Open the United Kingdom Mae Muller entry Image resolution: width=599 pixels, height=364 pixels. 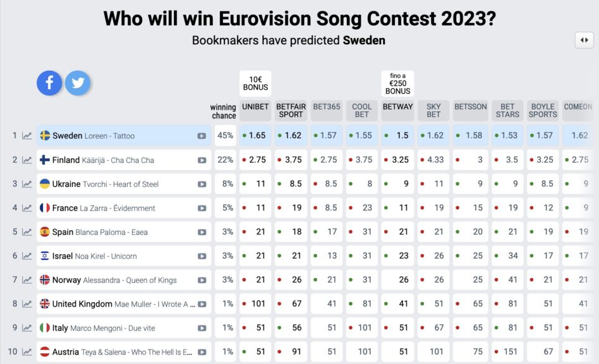point(124,304)
